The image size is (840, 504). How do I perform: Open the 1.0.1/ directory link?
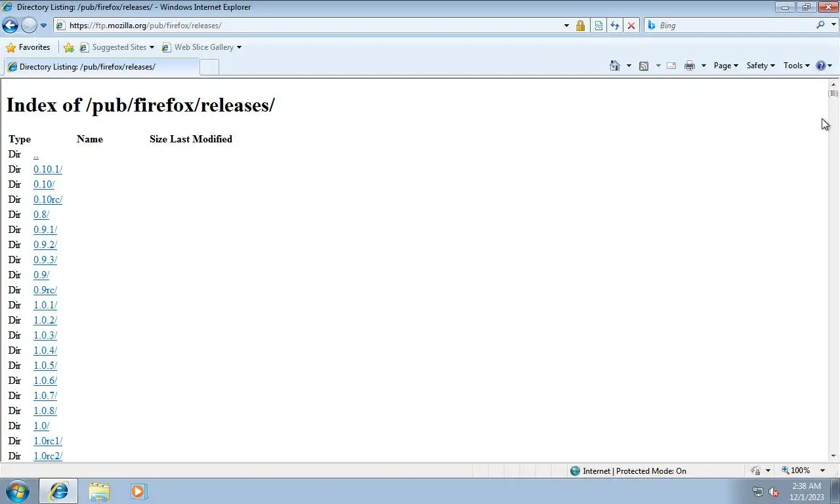click(x=45, y=305)
